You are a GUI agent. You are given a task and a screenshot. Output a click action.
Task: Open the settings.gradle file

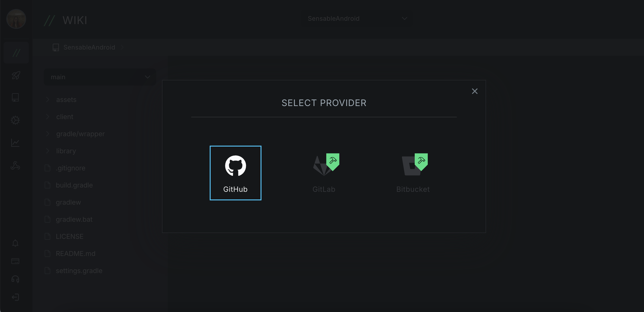(80, 271)
